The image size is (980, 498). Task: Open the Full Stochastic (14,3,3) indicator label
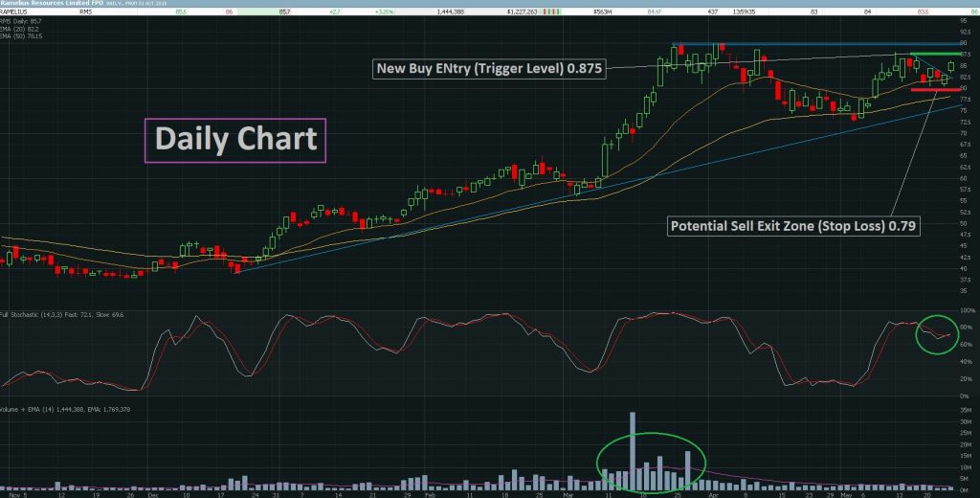(x=62, y=315)
